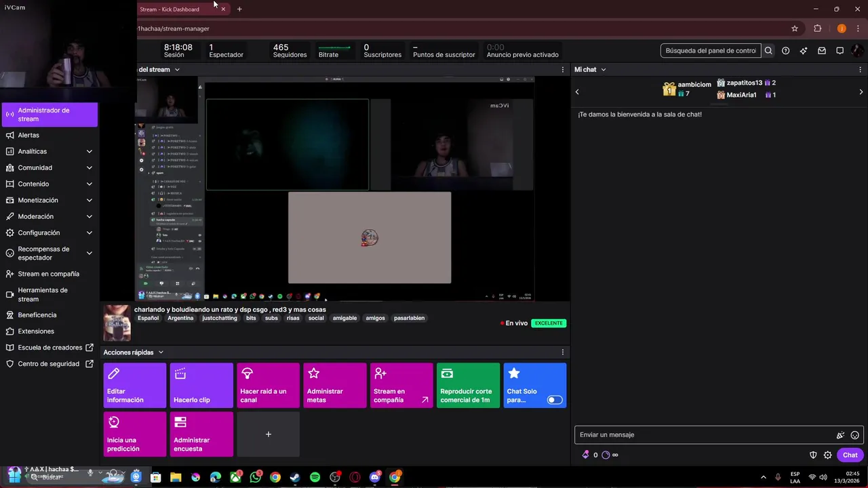Toggle Chat Solo para mode switch
Image resolution: width=868 pixels, height=488 pixels.
tap(555, 400)
